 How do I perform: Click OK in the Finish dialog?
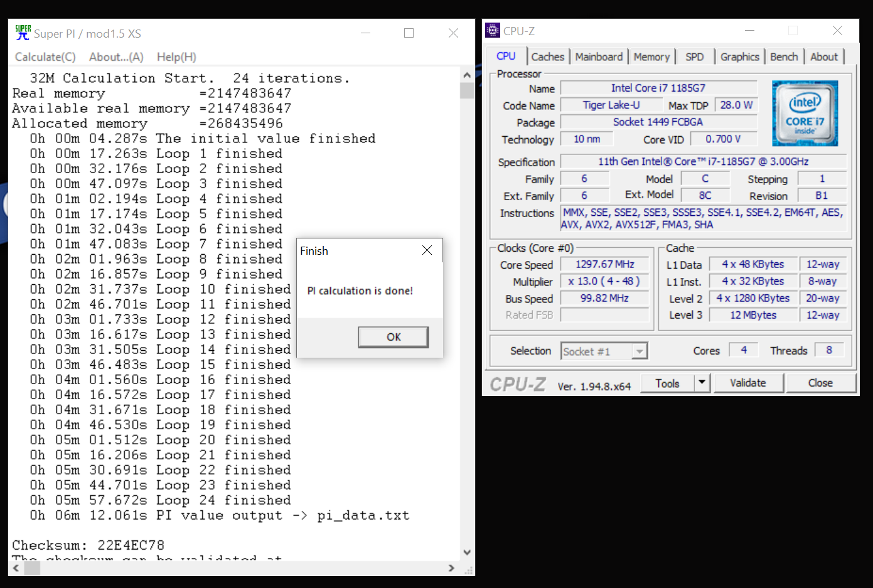point(394,337)
